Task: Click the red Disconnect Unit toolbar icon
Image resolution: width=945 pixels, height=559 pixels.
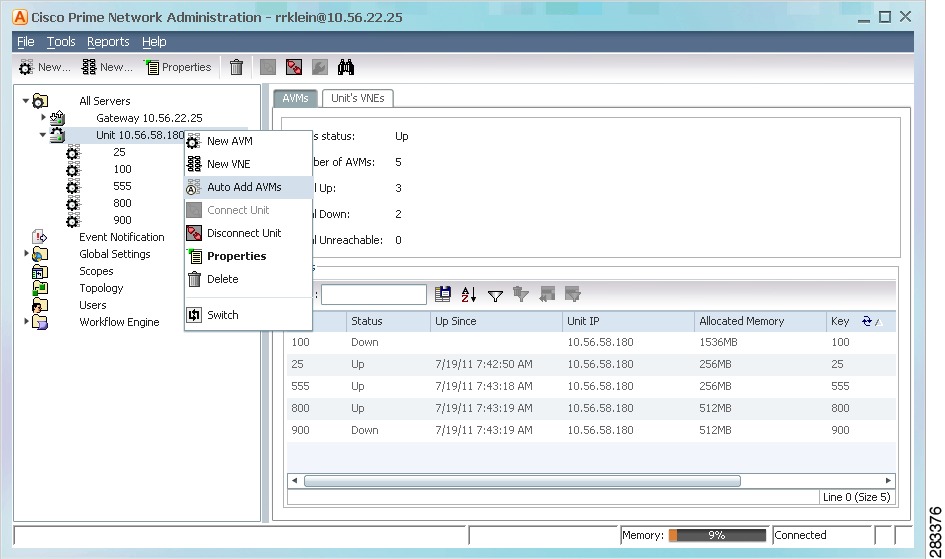Action: pyautogui.click(x=294, y=67)
